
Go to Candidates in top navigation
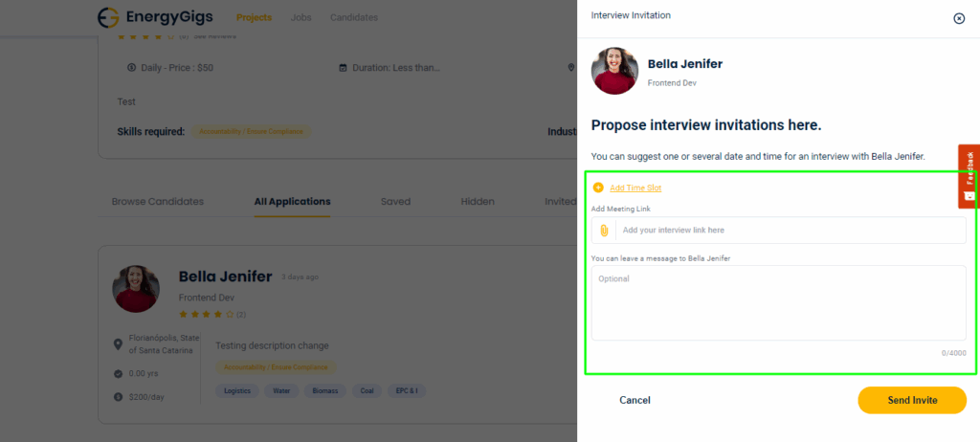(x=353, y=17)
